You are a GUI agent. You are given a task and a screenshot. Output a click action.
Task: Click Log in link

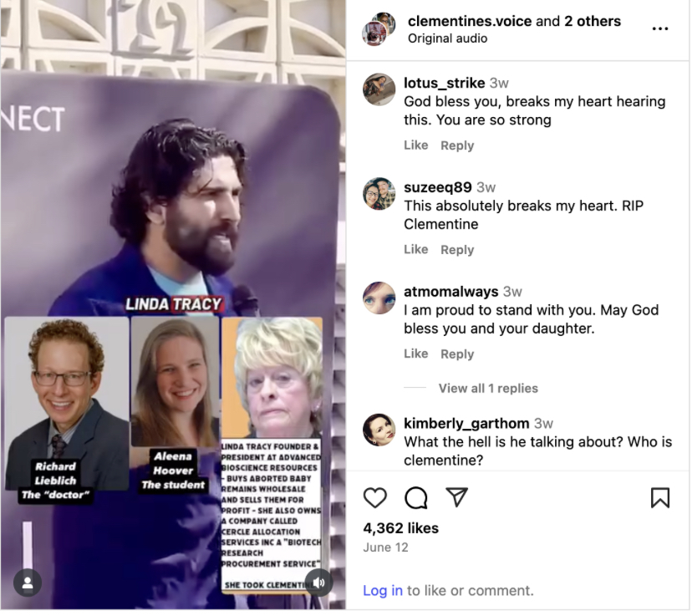383,590
